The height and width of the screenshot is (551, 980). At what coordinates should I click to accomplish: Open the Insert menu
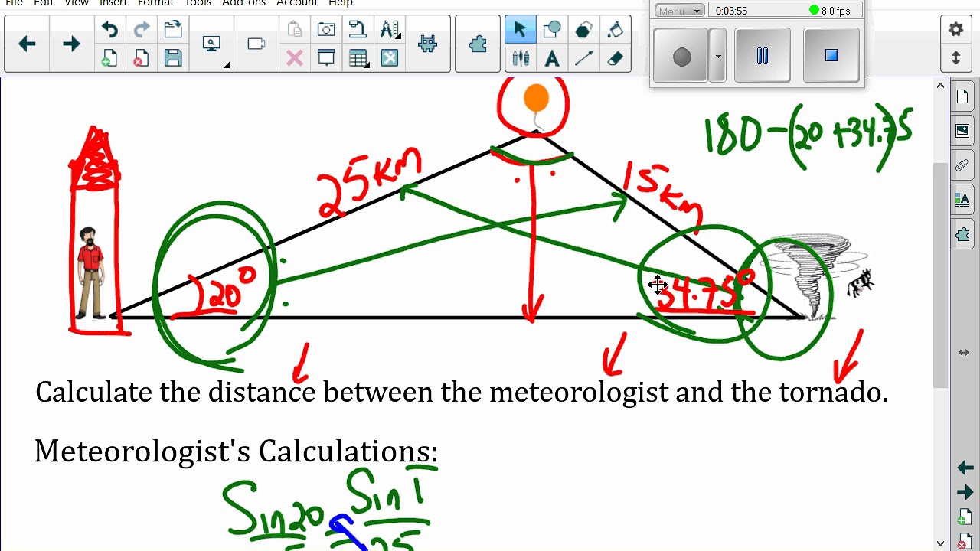point(113,3)
